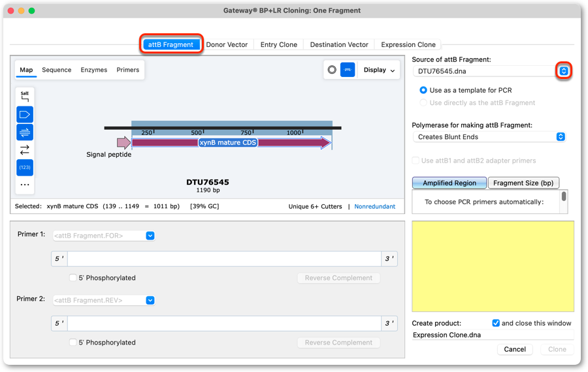This screenshot has width=588, height=372.
Task: Click the Signal peptide label
Action: click(x=108, y=154)
